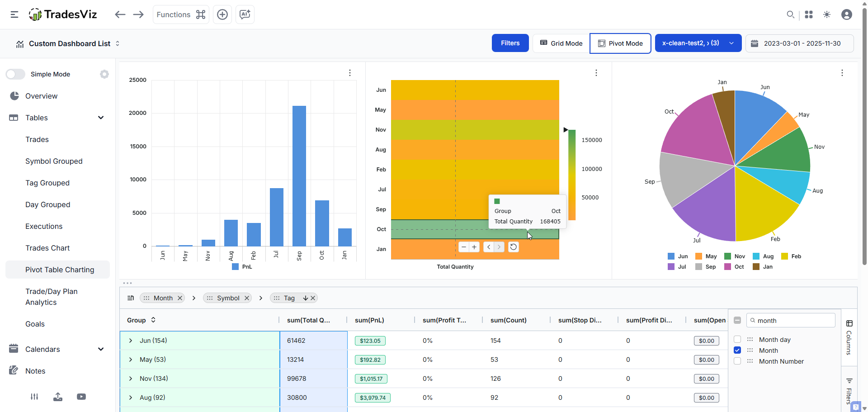Check the Month day column checkbox
The image size is (868, 412).
tap(737, 339)
